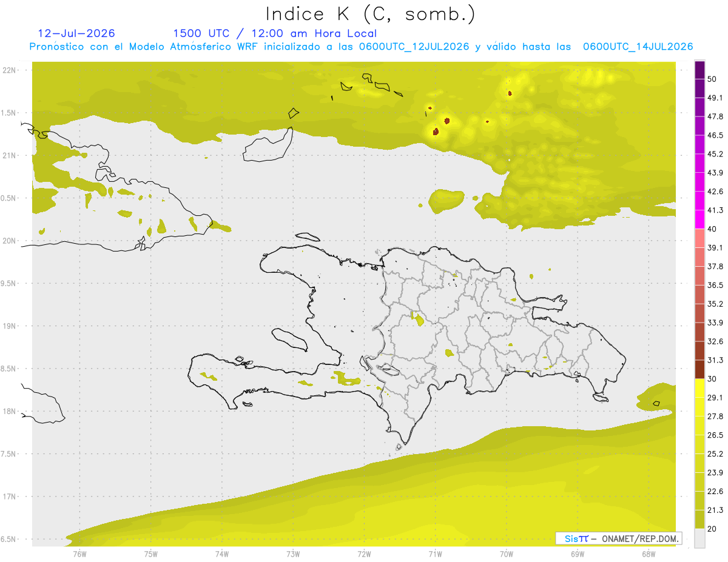
Task: Click the colorbar value "21.3"
Action: tap(715, 510)
